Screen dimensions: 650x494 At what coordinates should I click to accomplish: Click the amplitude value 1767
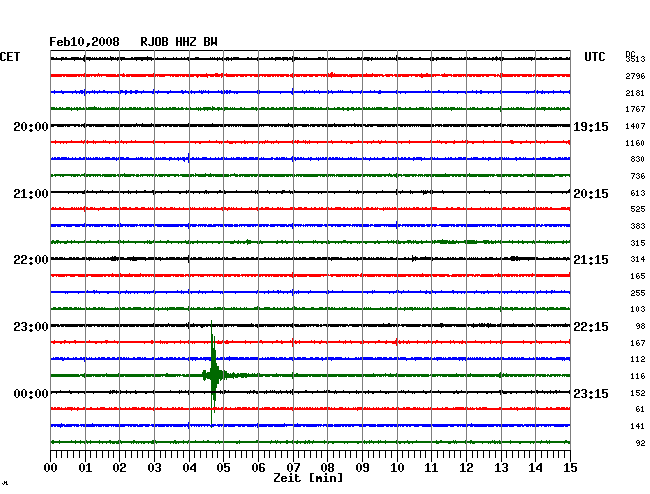pyautogui.click(x=635, y=109)
